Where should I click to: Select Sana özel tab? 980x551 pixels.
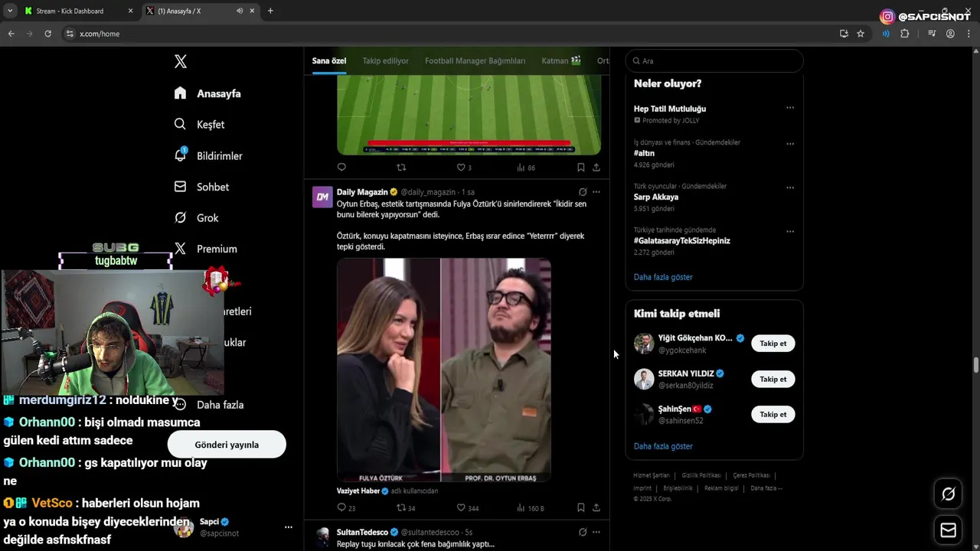coord(329,60)
